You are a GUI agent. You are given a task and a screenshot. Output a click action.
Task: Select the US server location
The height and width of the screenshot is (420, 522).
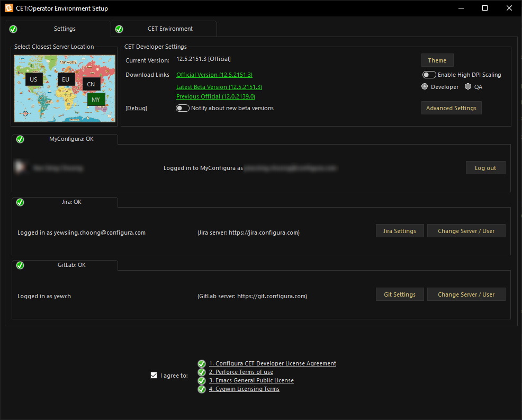click(x=34, y=79)
